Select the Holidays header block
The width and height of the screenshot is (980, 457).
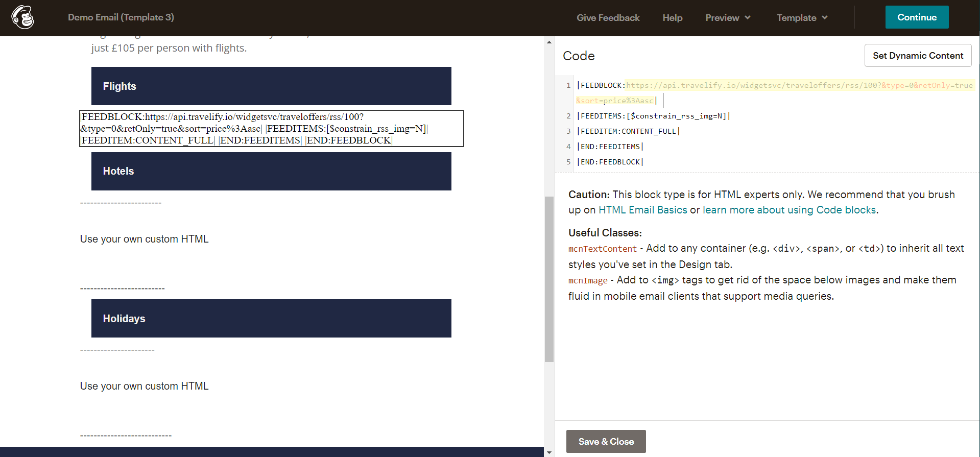point(271,318)
